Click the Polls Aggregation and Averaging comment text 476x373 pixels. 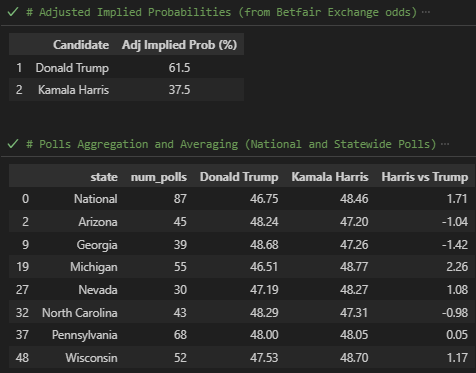(231, 144)
